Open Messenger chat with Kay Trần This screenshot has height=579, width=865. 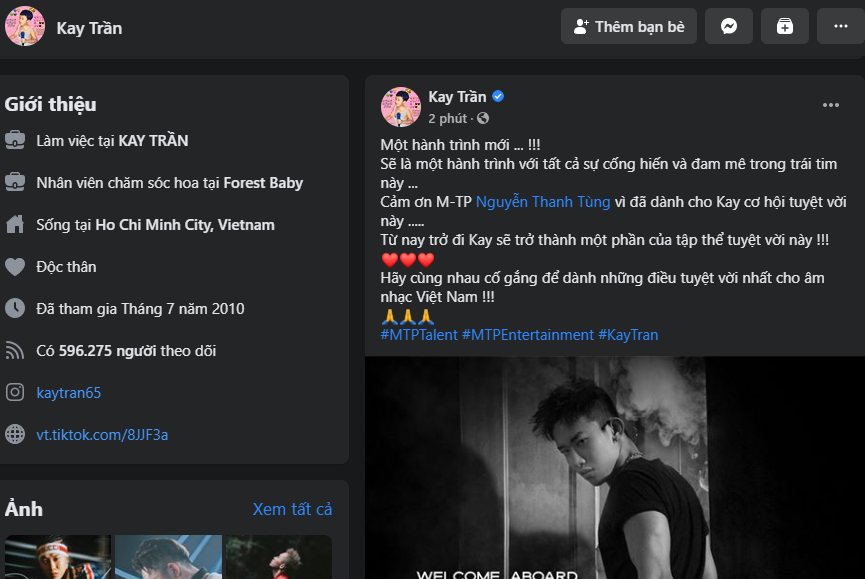point(729,27)
